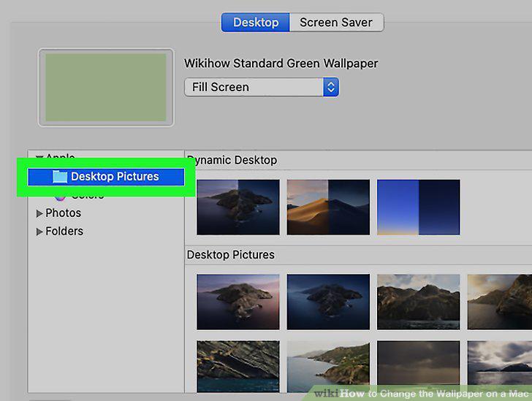
Task: Pick green coastline aerial desktop picture
Action: click(x=328, y=367)
